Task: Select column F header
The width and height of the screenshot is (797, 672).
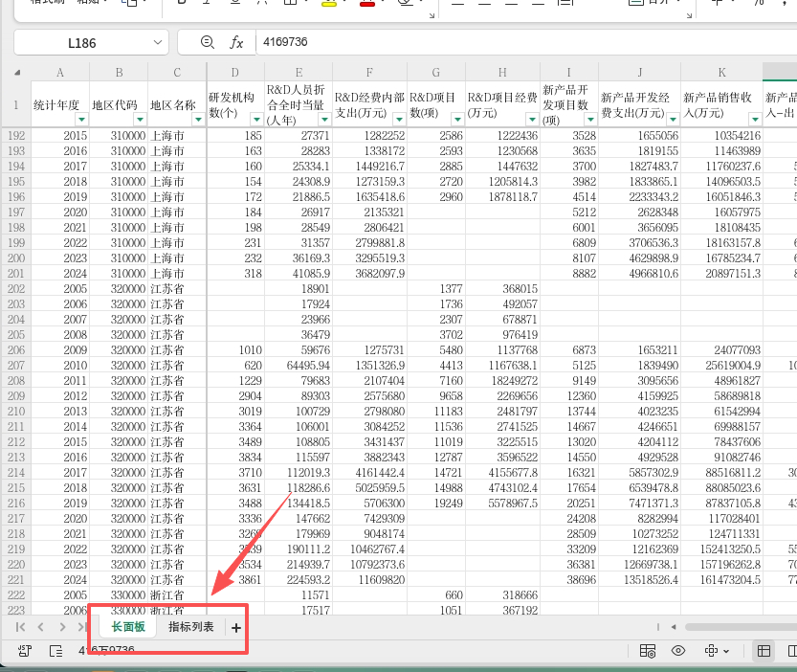Action: 369,72
